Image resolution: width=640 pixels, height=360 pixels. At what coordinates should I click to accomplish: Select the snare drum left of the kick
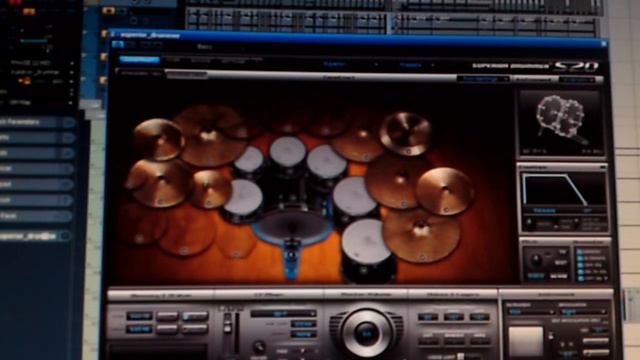[243, 200]
